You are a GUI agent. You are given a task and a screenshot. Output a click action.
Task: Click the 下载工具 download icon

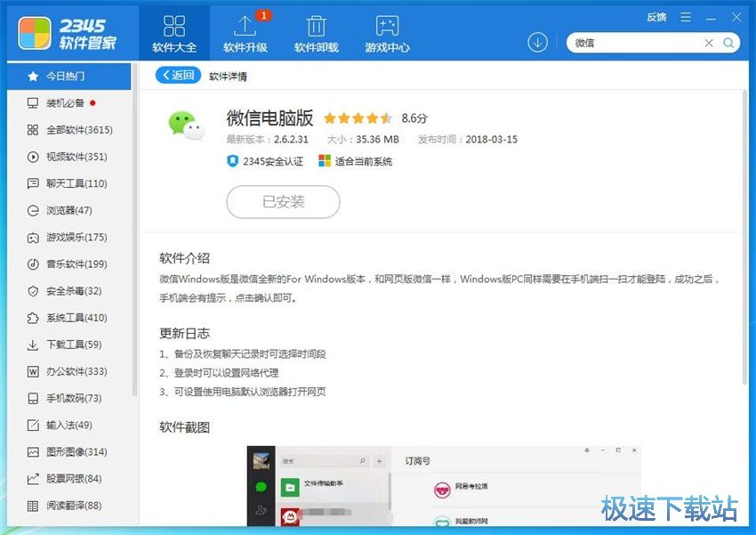[x=33, y=345]
